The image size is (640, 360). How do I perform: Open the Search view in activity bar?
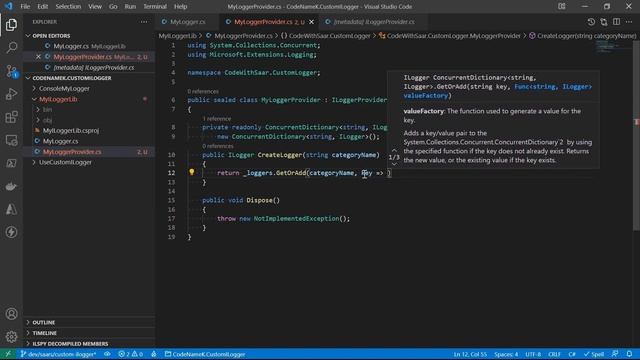pos(11,48)
